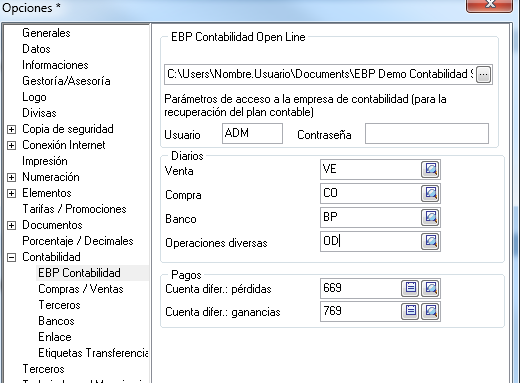Expand the Copia de seguridad node
Screen dimensions: 520x383
(x=11, y=129)
